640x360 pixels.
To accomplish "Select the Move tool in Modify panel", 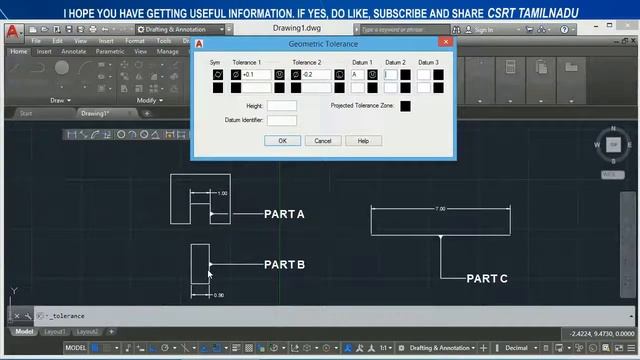I will tap(124, 64).
